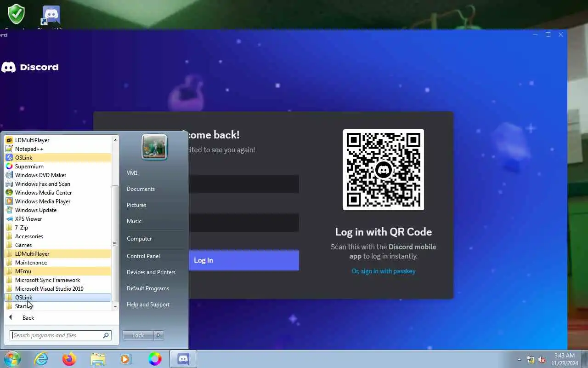Viewport: 588px width, 368px height.
Task: Open the Supermium colorful icon on the taskbar
Action: click(x=155, y=359)
